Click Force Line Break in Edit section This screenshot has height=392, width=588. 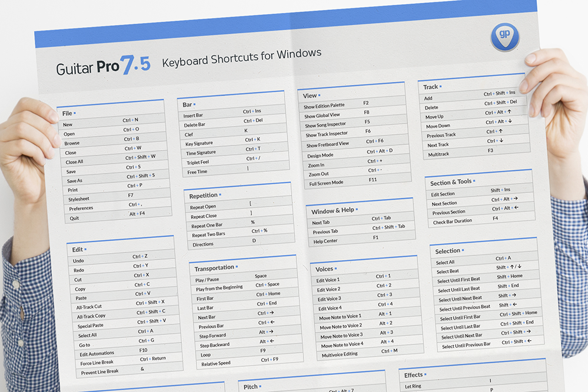pos(96,363)
